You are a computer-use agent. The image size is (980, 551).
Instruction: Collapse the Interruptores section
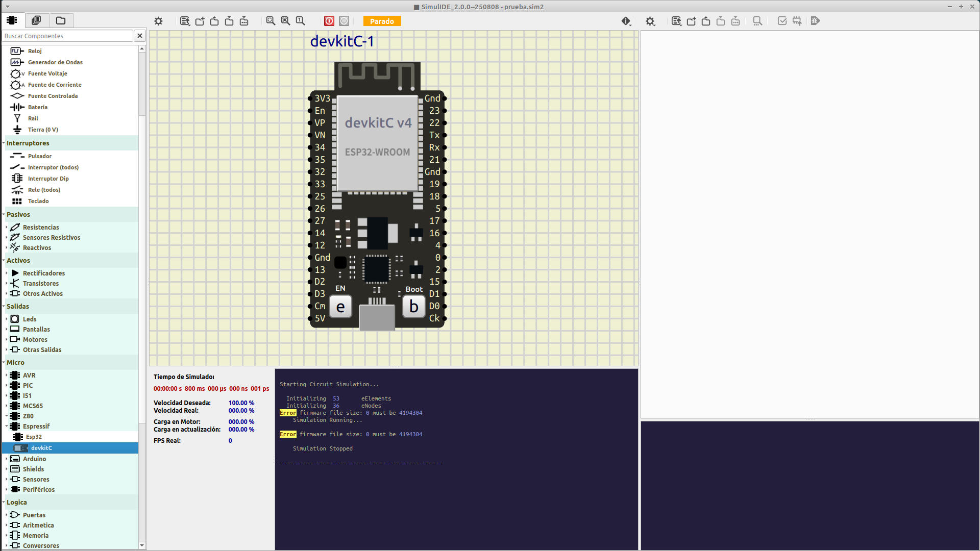click(4, 143)
